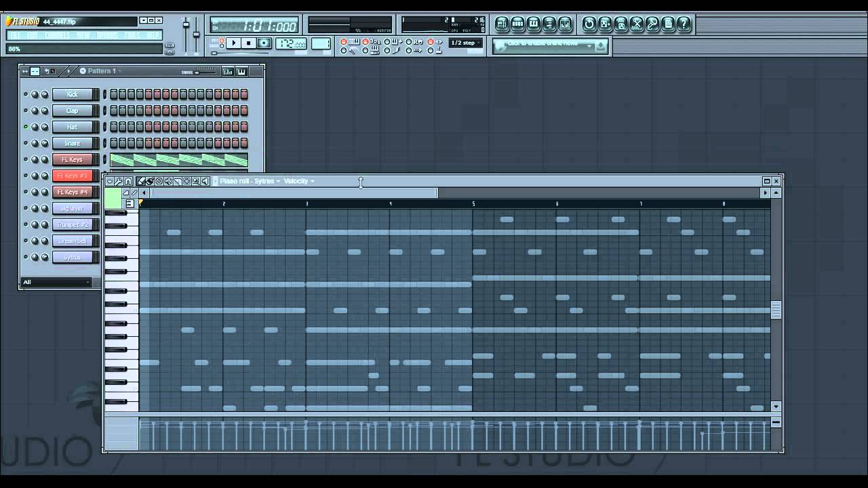This screenshot has width=868, height=488.
Task: Toggle the Hat channel mute LED
Action: coord(26,127)
